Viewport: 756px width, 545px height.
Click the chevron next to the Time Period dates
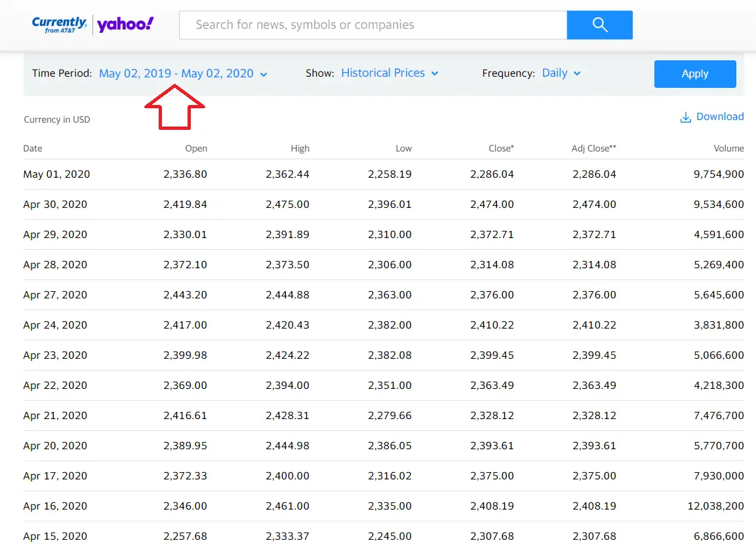(x=264, y=74)
